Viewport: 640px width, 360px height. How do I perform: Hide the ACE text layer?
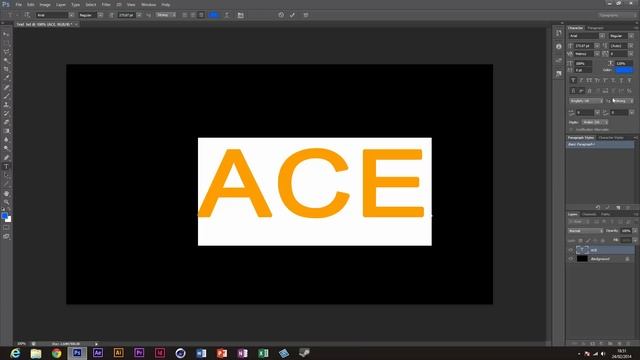(571, 250)
